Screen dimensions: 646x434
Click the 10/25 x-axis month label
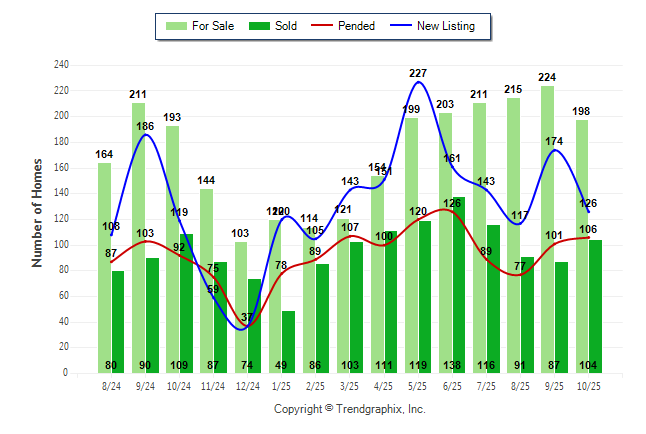(x=589, y=385)
